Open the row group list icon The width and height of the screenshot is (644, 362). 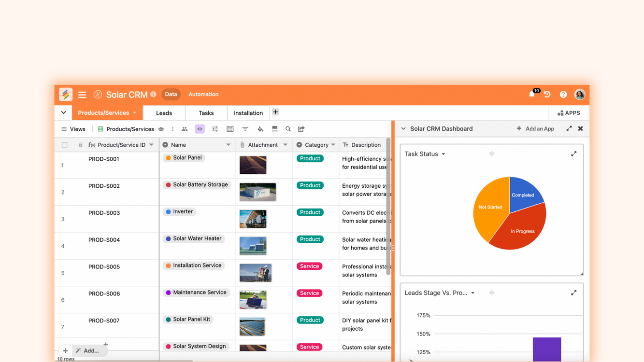pos(230,129)
